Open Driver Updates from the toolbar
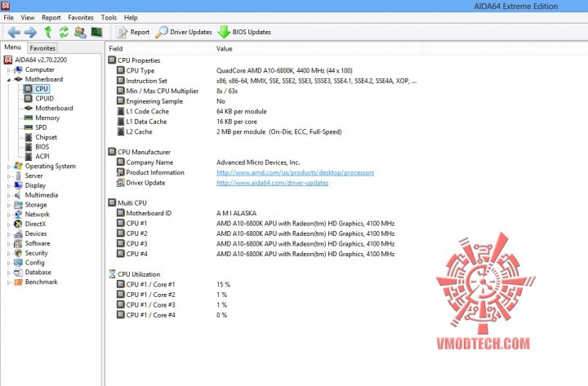The width and height of the screenshot is (588, 386). pos(184,32)
